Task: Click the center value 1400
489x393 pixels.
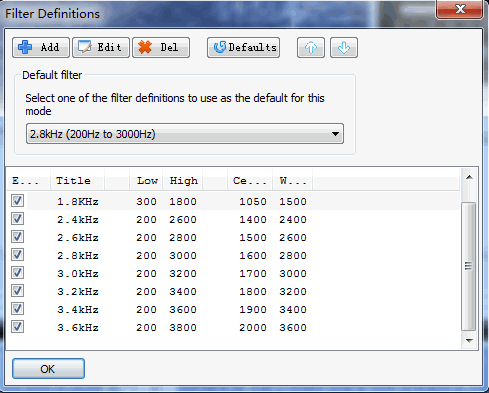Action: [x=253, y=220]
